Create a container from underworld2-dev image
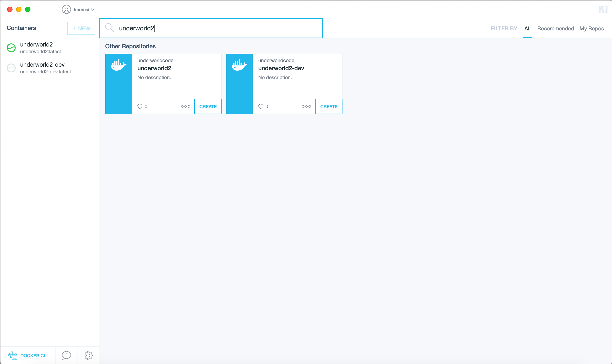 329,106
